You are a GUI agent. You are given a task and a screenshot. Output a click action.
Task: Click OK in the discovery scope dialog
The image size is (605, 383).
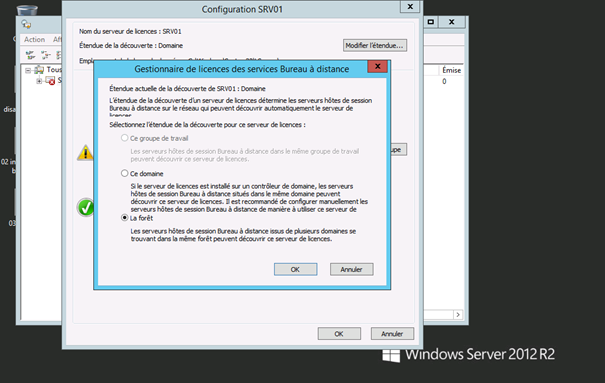[296, 269]
